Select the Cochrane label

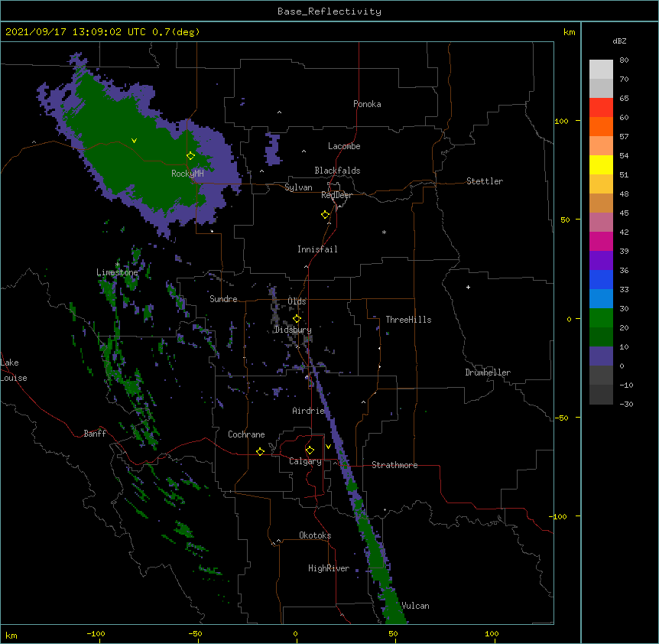pyautogui.click(x=246, y=434)
